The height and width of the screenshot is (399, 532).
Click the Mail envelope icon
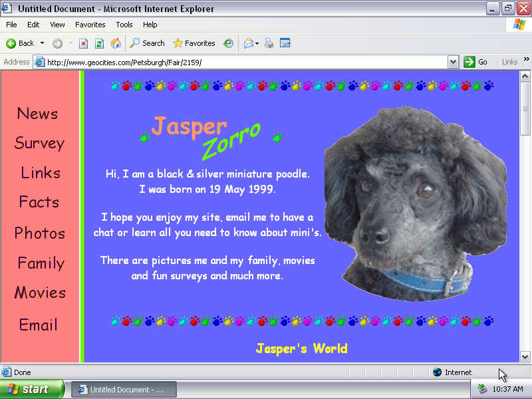coord(248,43)
